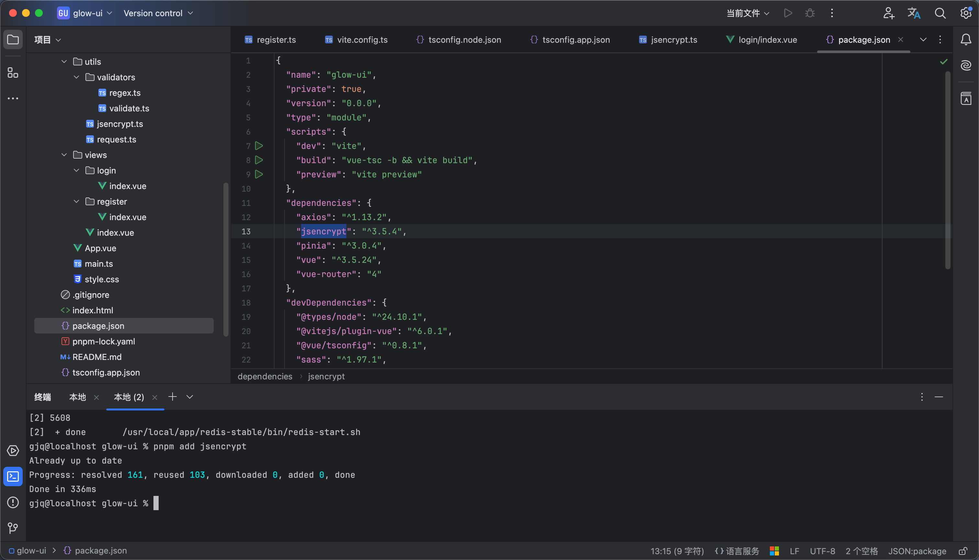This screenshot has width=979, height=560.
Task: Toggle the read-only lock in status bar
Action: 963,551
